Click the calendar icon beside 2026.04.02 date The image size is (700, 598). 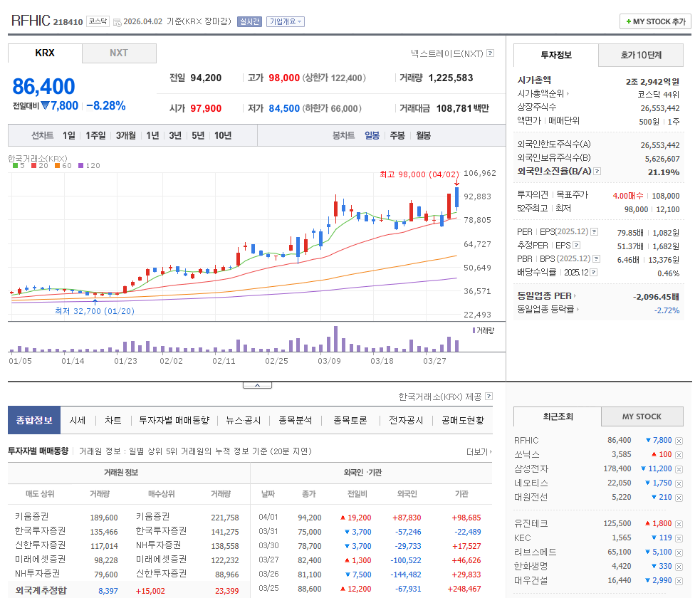pyautogui.click(x=117, y=22)
